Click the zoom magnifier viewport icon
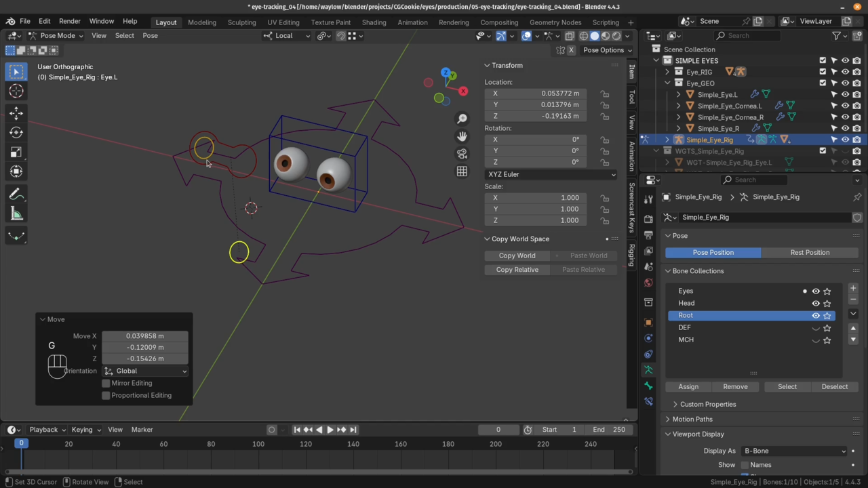868x488 pixels. 462,119
